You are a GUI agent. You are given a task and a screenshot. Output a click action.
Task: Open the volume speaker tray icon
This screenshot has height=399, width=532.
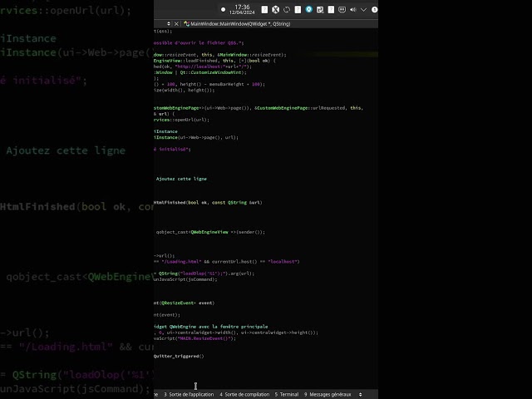coord(353,10)
